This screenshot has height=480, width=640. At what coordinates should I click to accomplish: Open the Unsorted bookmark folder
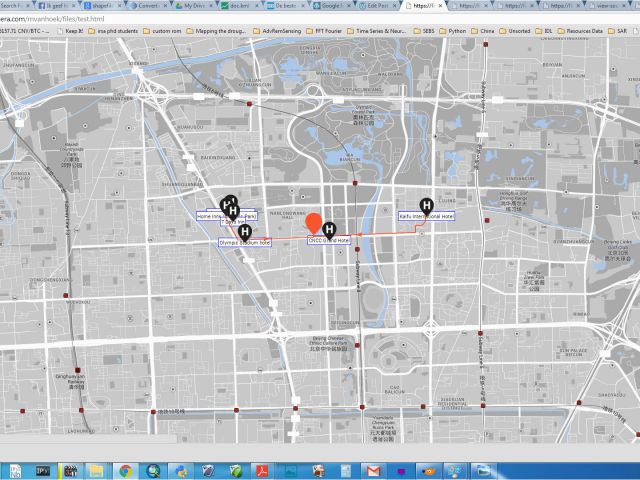[515, 31]
